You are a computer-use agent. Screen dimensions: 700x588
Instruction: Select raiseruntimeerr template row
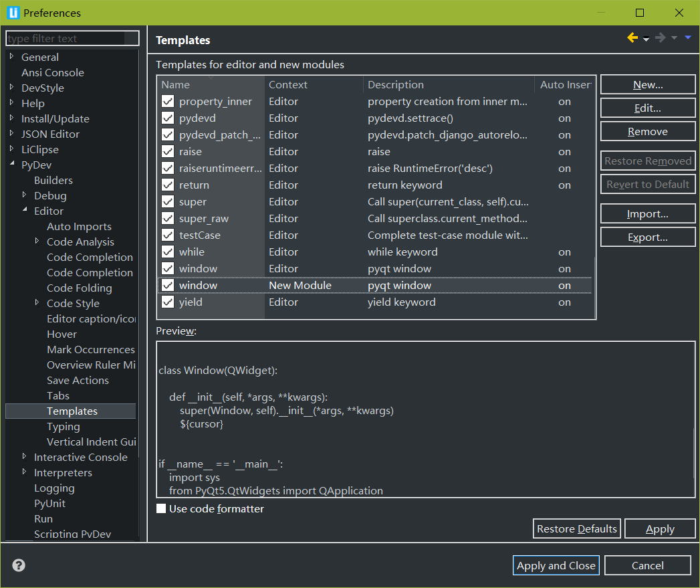click(x=375, y=169)
